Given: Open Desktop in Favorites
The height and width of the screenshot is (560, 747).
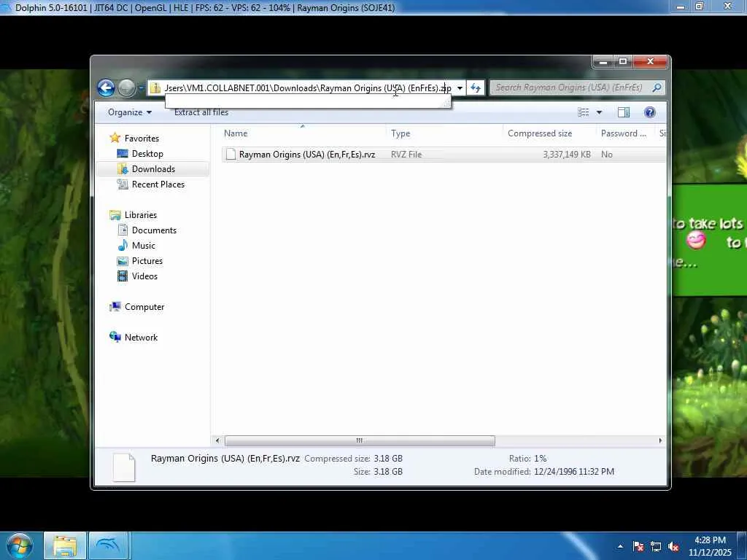Looking at the screenshot, I should click(147, 153).
